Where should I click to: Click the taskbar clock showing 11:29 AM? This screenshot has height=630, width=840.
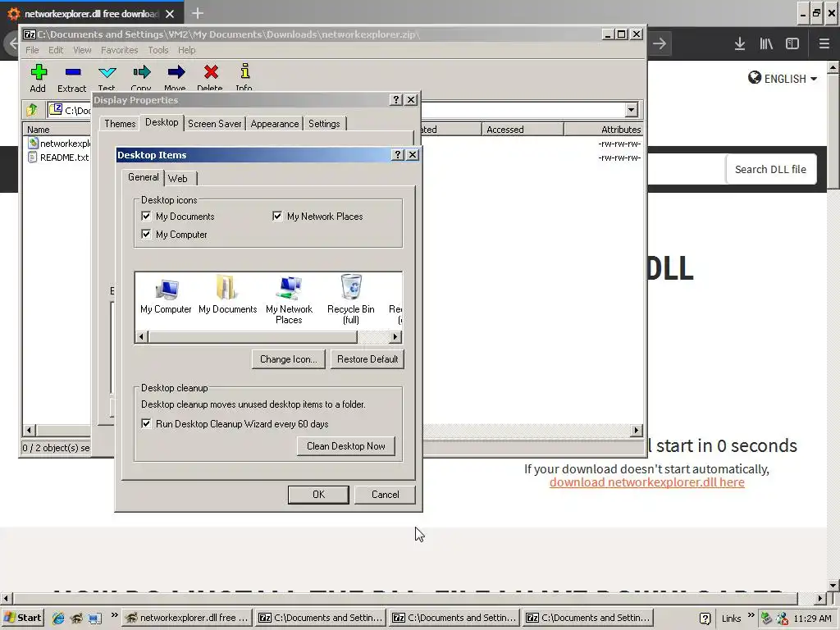[812, 619]
